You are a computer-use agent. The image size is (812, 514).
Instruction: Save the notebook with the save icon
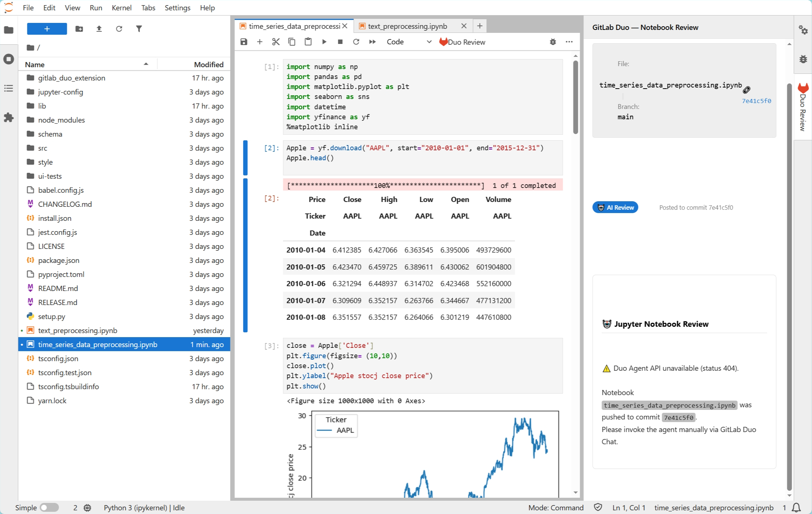pyautogui.click(x=244, y=42)
